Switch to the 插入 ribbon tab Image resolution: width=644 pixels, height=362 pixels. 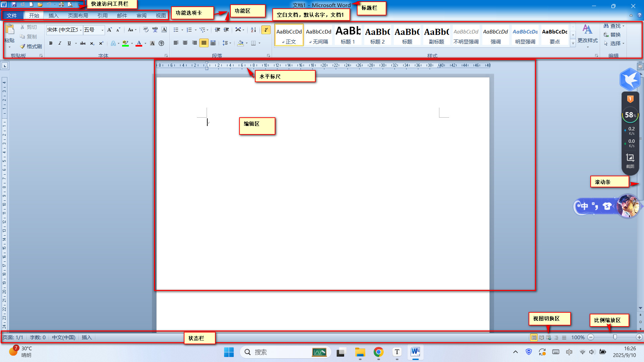coord(53,15)
